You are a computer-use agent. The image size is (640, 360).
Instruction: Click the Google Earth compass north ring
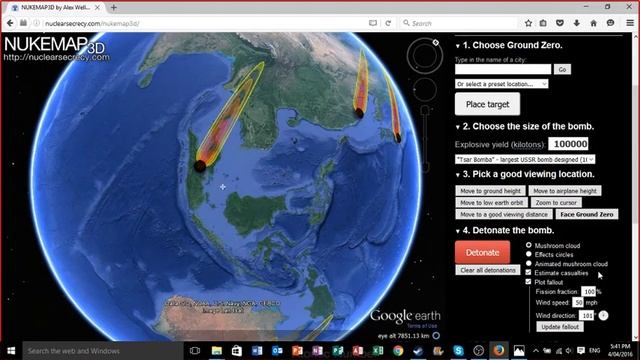tap(424, 56)
